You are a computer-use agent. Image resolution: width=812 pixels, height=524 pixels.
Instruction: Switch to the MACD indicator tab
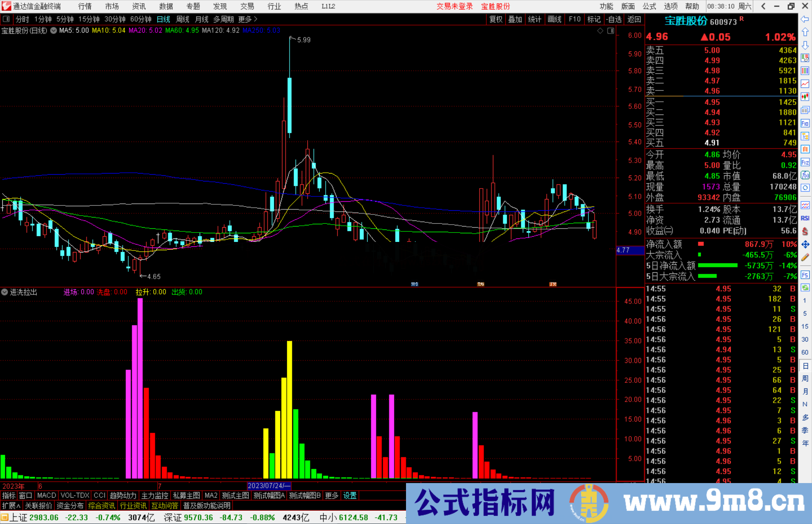pyautogui.click(x=46, y=495)
